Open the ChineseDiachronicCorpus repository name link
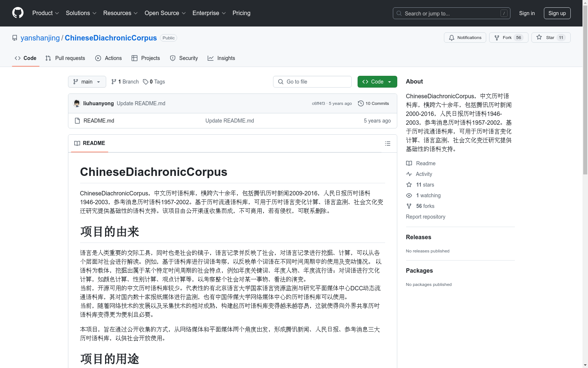Viewport: 588px width, 368px height. pyautogui.click(x=111, y=38)
